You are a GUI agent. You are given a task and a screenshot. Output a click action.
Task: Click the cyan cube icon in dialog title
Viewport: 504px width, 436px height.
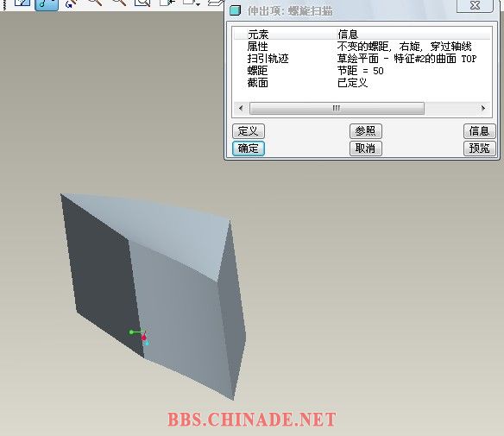[x=236, y=10]
